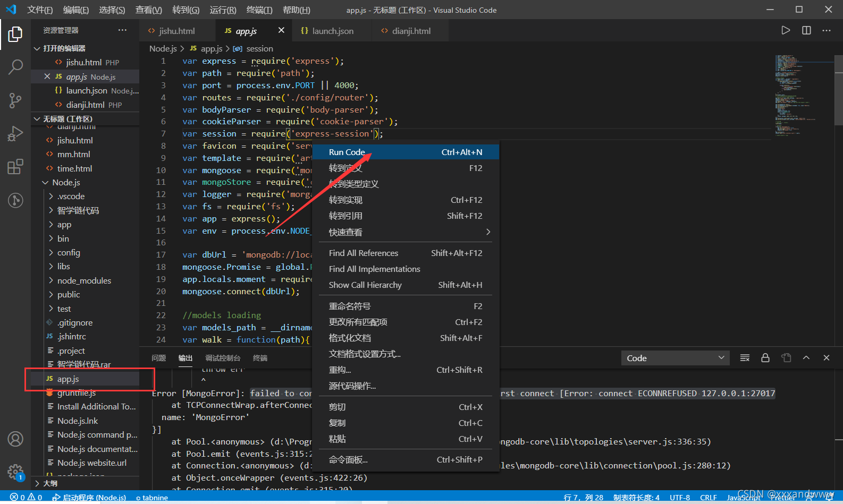Image resolution: width=843 pixels, height=504 pixels.
Task: Close the bottom output panel
Action: 827,358
